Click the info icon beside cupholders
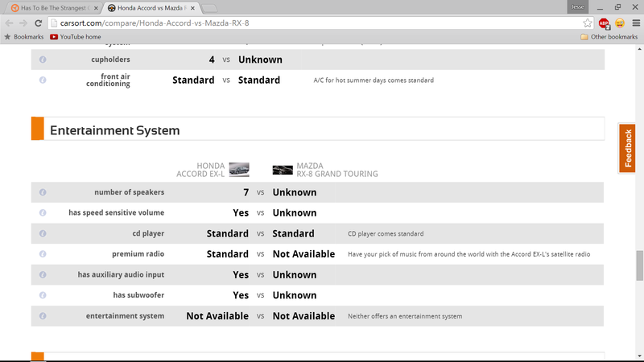Image resolution: width=644 pixels, height=362 pixels. click(x=43, y=60)
